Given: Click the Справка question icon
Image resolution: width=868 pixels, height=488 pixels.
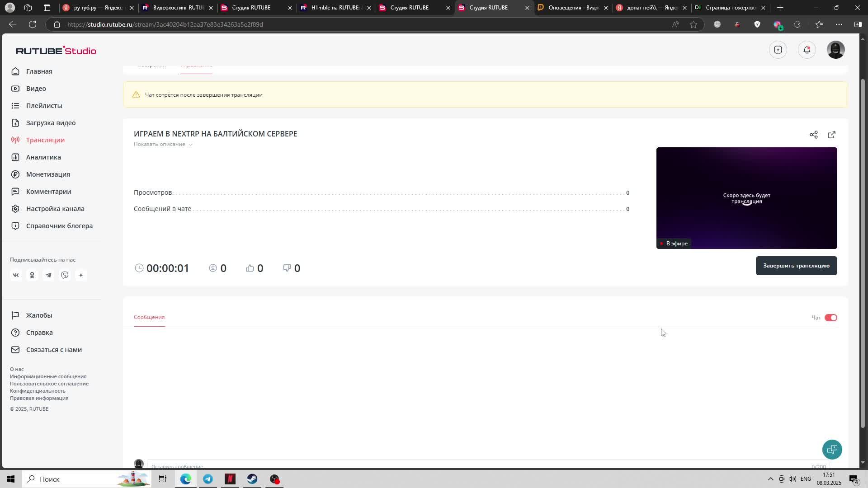Looking at the screenshot, I should click(15, 333).
